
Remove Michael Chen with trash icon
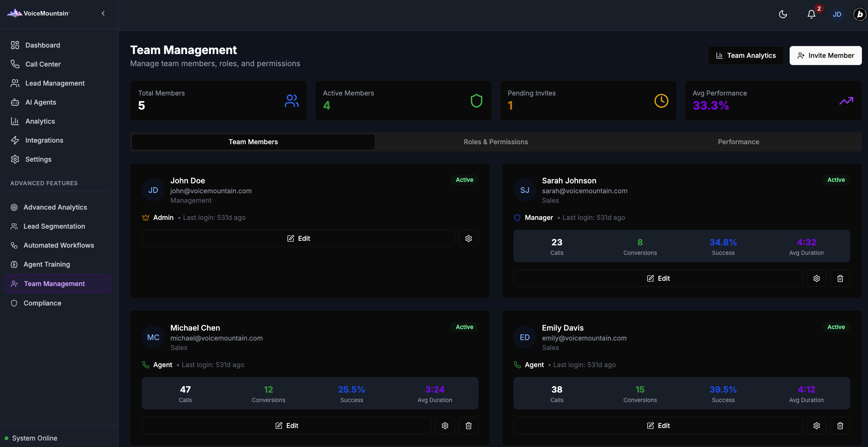(468, 426)
